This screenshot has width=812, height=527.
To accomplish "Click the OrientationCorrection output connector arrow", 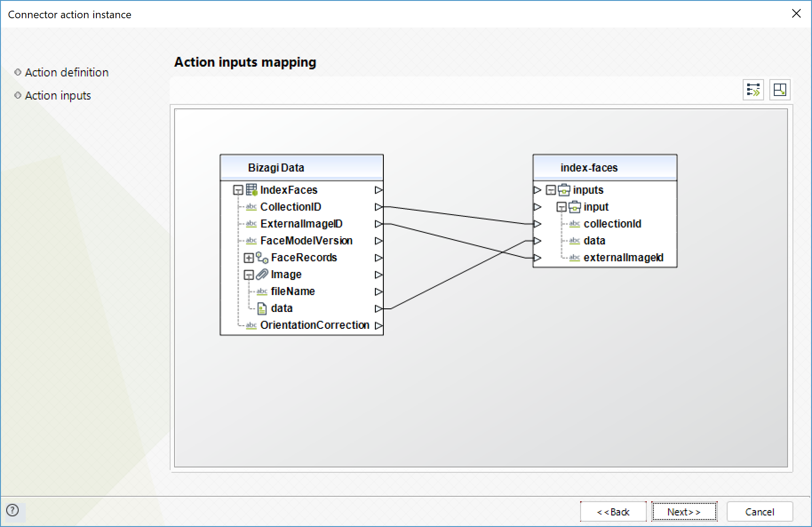I will [x=378, y=325].
